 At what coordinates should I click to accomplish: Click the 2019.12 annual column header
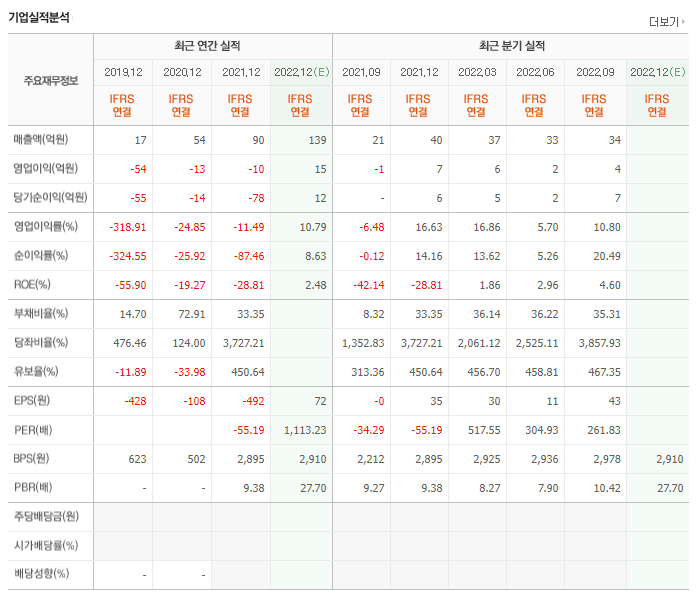pos(123,72)
